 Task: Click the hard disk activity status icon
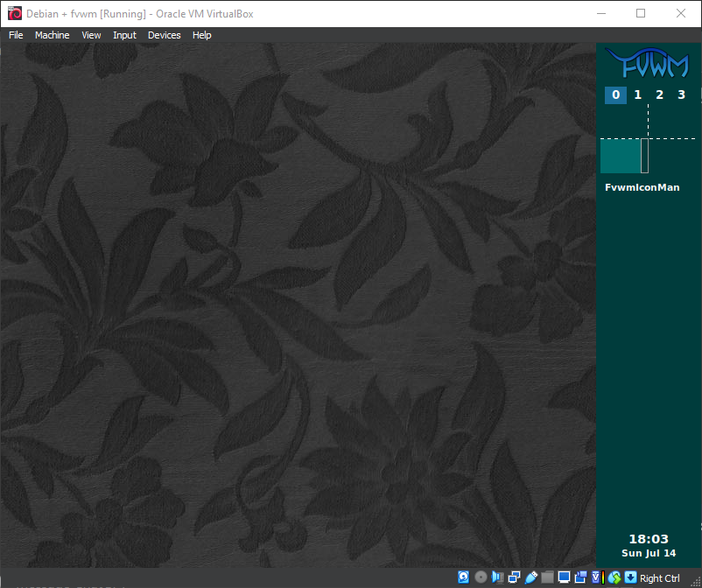coord(464,577)
